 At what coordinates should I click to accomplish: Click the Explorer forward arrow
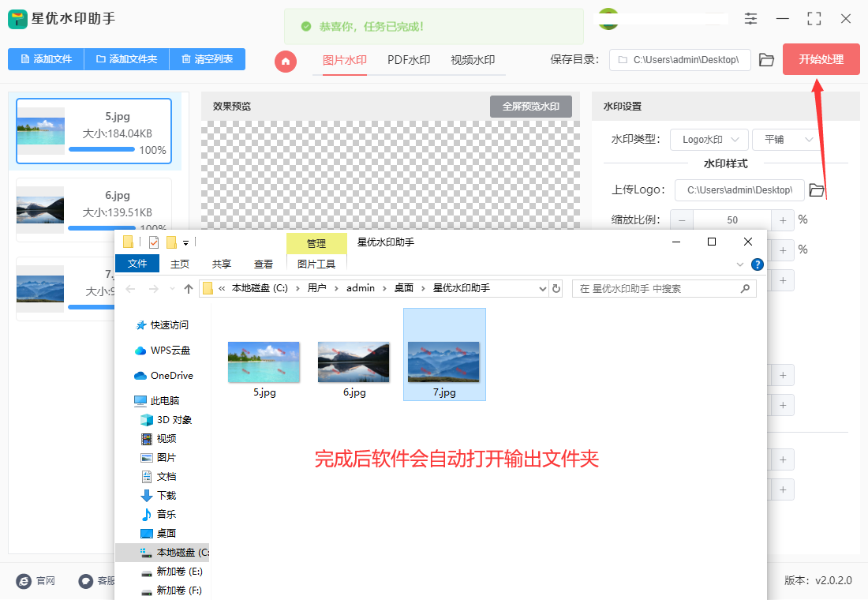tap(153, 289)
